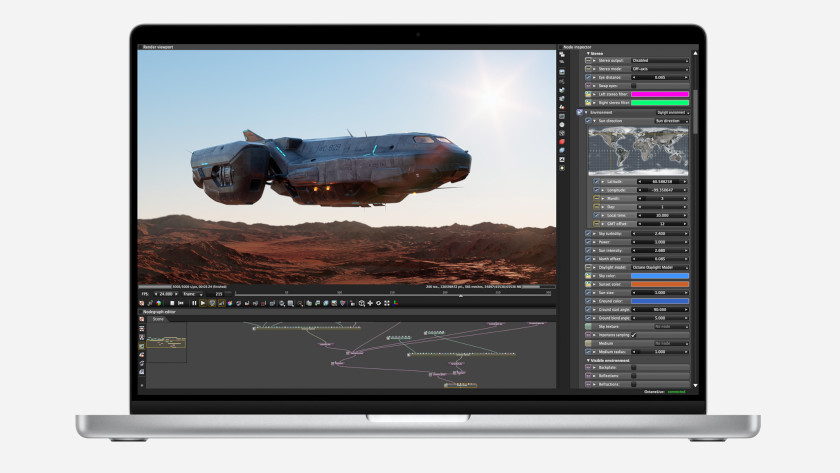Click the highlighted Play render button
The width and height of the screenshot is (840, 473).
pos(203,303)
